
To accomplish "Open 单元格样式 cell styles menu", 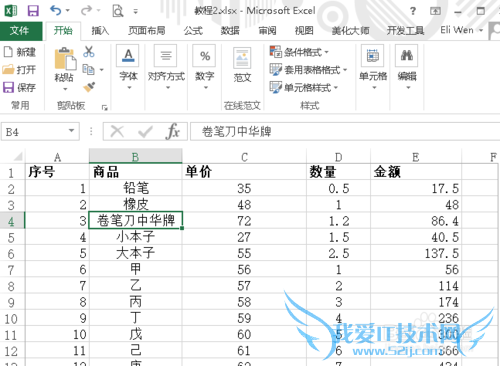I will click(x=304, y=88).
